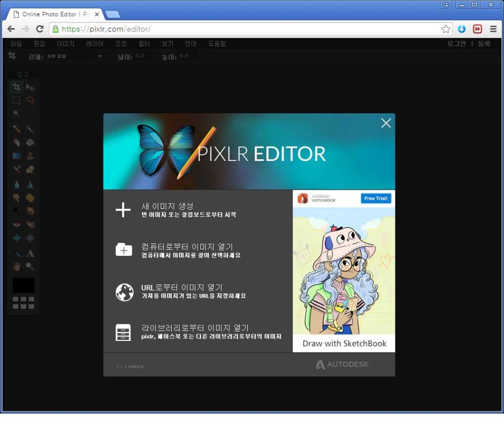The height and width of the screenshot is (426, 504).
Task: Click the Draw with SketchBook caption
Action: 344,344
